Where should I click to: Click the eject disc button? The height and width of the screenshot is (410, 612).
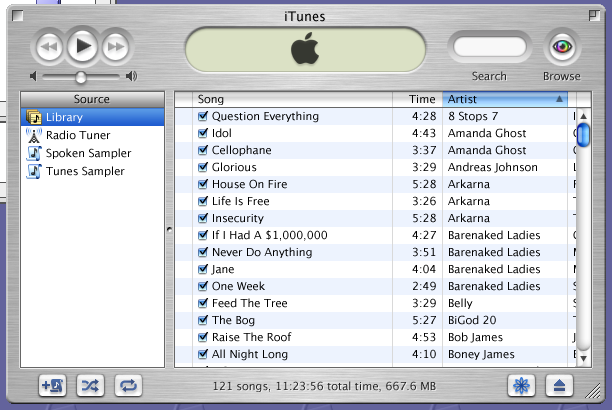coord(559,384)
